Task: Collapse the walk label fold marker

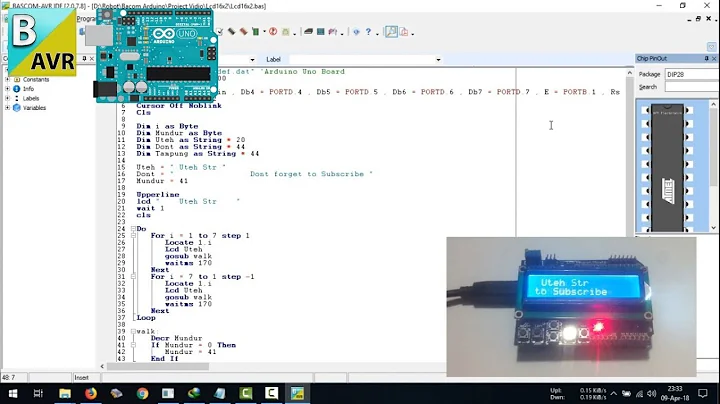Action: point(133,331)
